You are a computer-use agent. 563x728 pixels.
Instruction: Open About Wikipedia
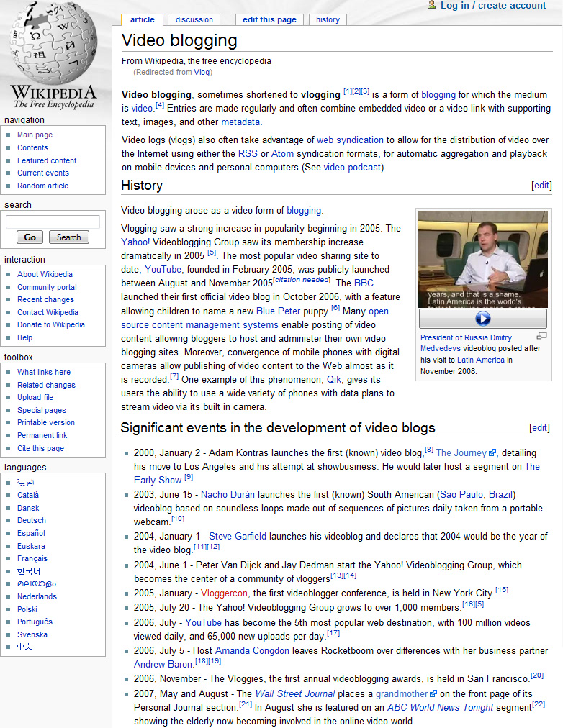(45, 274)
